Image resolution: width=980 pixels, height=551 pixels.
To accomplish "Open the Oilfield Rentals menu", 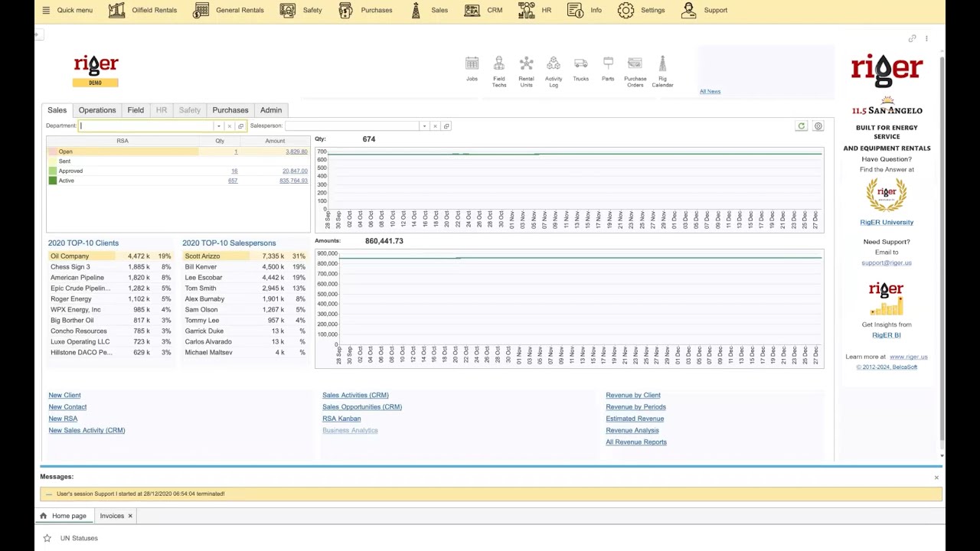I will click(142, 10).
